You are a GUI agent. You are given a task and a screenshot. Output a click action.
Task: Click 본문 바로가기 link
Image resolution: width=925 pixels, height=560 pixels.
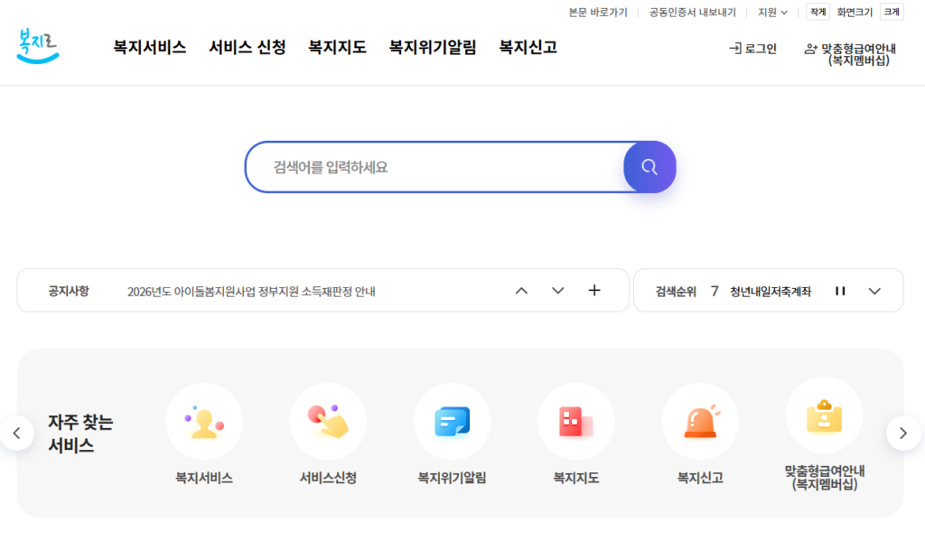pyautogui.click(x=598, y=13)
